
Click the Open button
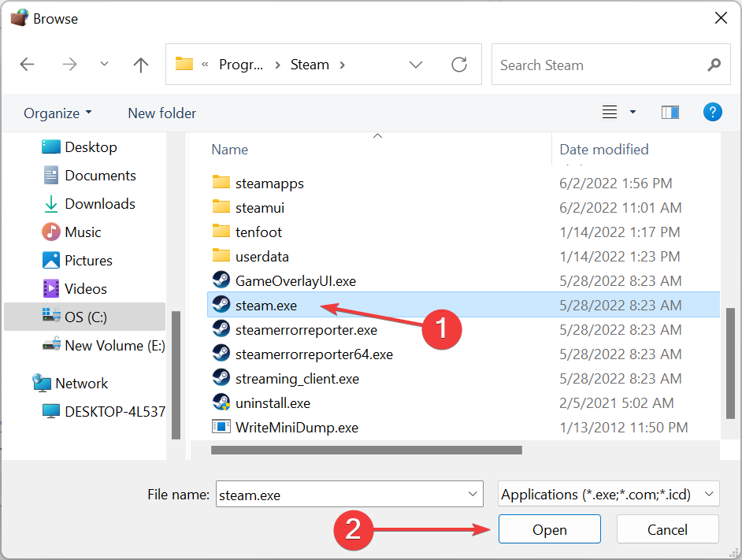click(x=549, y=529)
